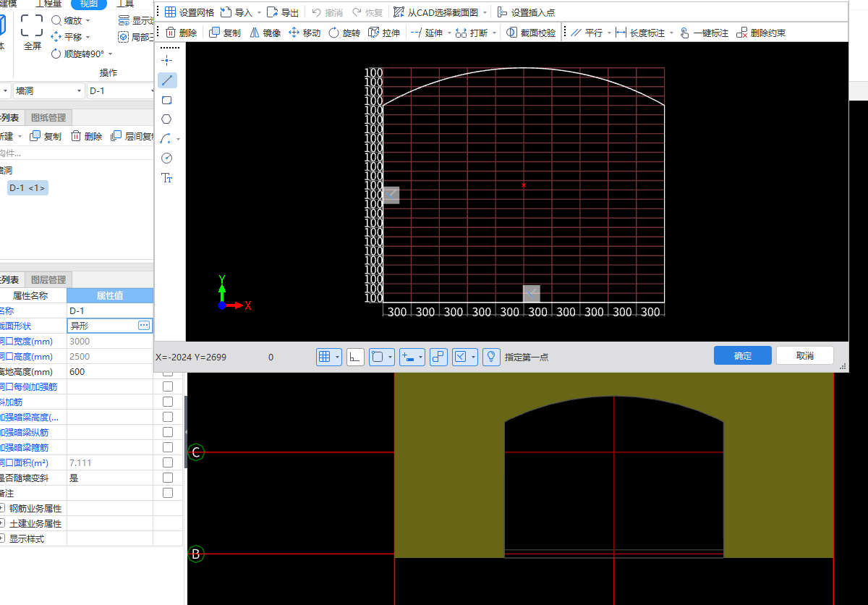The height and width of the screenshot is (605, 868).
Task: Toggle checkbox for 加强暗梁高度 row
Action: tap(168, 417)
